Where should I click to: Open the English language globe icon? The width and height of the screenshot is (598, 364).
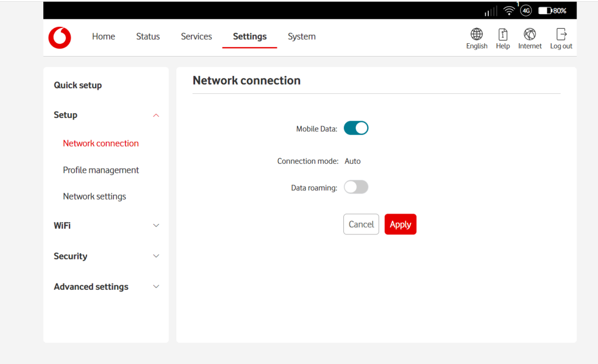[477, 34]
